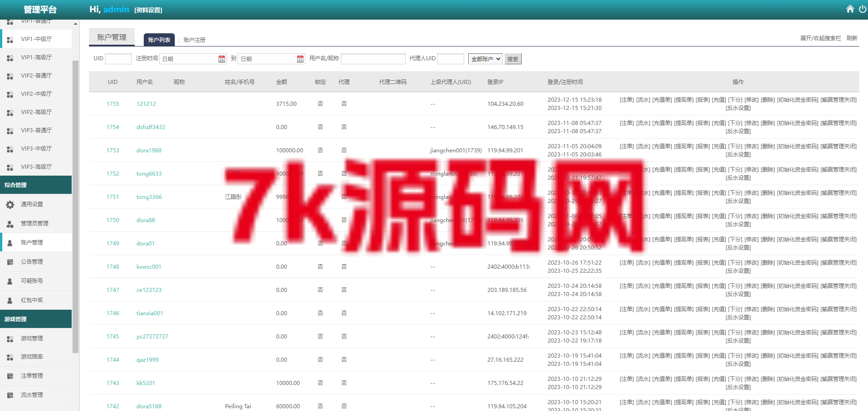Click amount 3715.00 cell
This screenshot has width=868, height=411.
pos(286,104)
